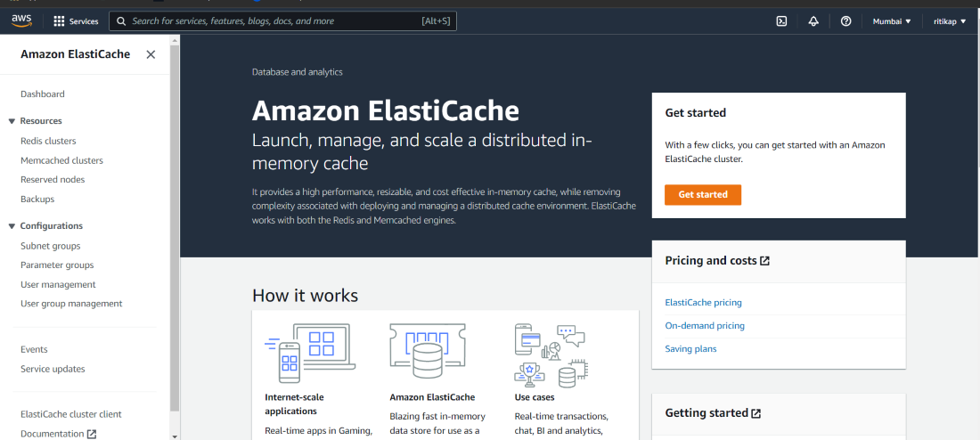Focus the services search field
This screenshot has width=980, height=440.
click(x=282, y=21)
